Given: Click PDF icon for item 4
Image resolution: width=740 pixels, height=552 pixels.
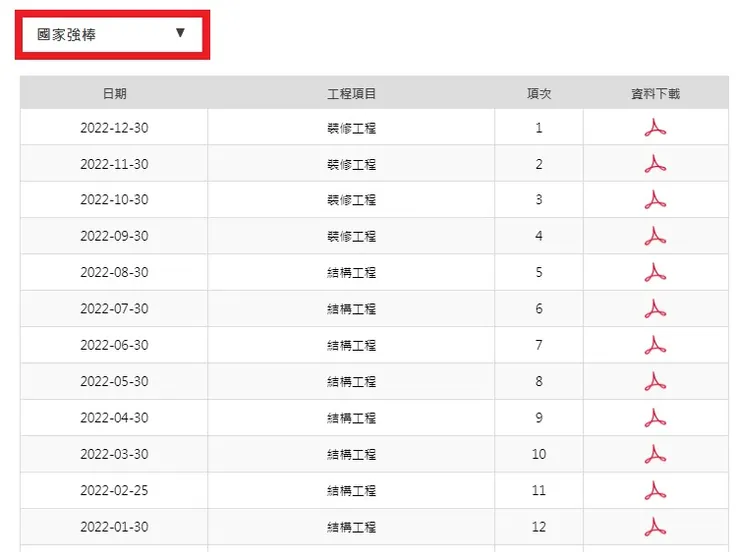Looking at the screenshot, I should tap(655, 236).
